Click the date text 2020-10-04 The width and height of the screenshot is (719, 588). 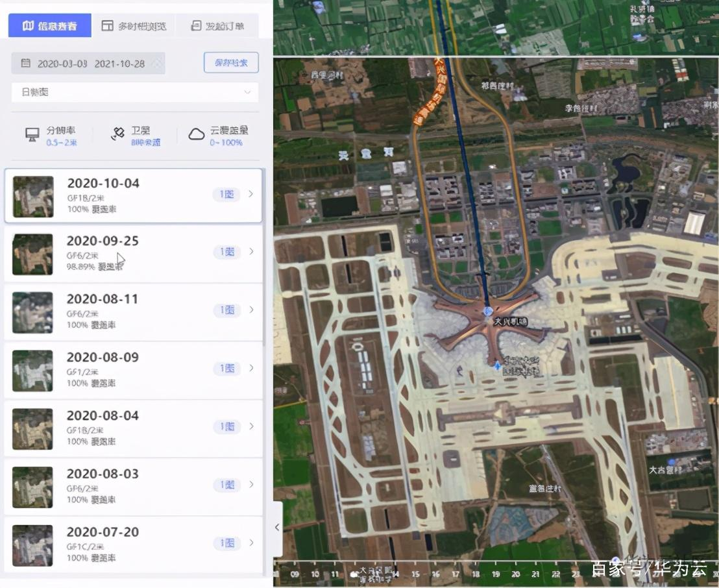coord(104,184)
